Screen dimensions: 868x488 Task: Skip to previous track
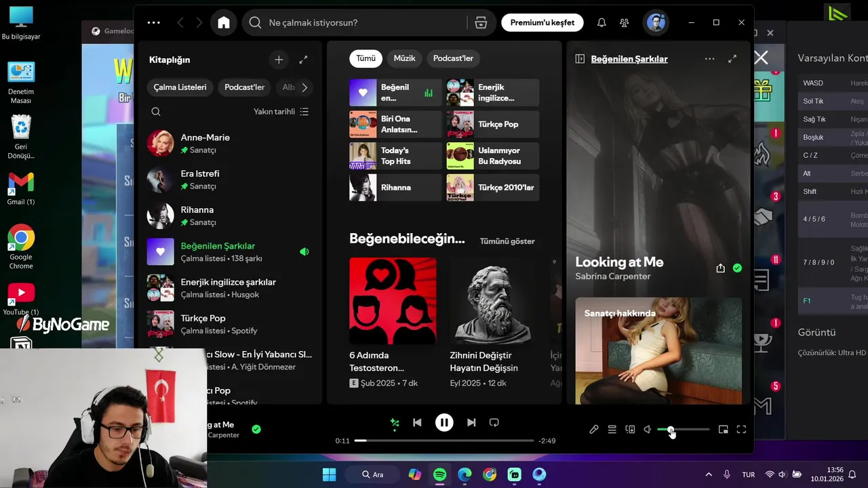[417, 422]
